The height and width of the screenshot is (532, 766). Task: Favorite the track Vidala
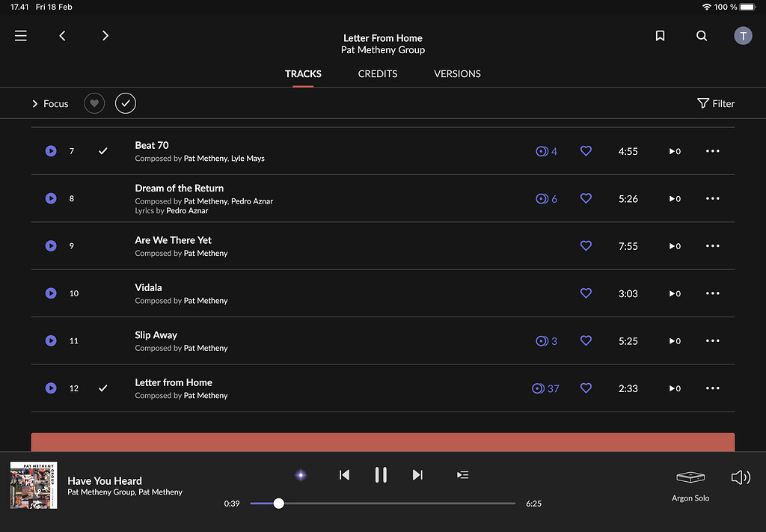click(586, 293)
